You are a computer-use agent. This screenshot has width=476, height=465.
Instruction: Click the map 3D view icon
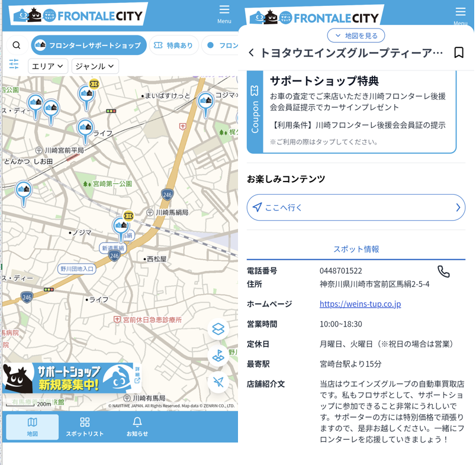click(218, 356)
